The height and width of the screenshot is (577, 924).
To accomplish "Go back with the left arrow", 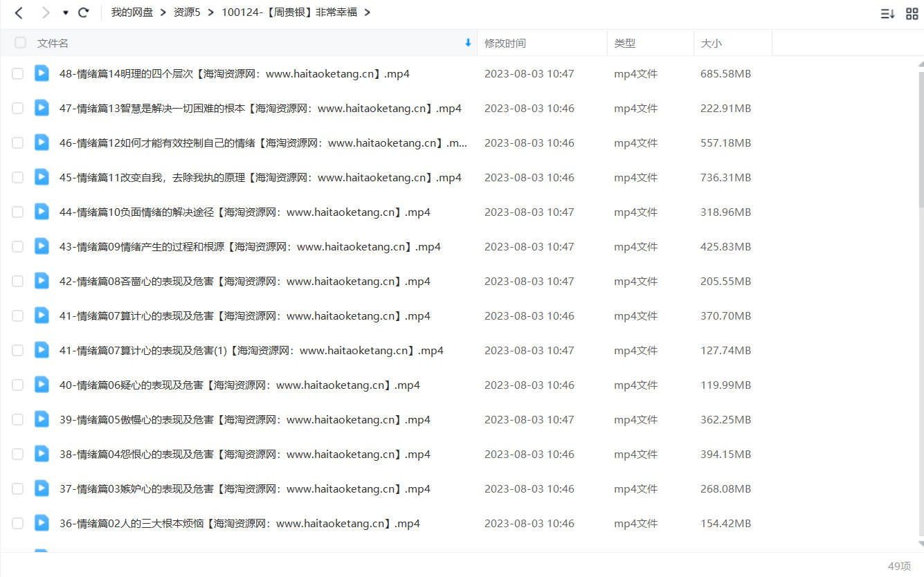I will [19, 12].
